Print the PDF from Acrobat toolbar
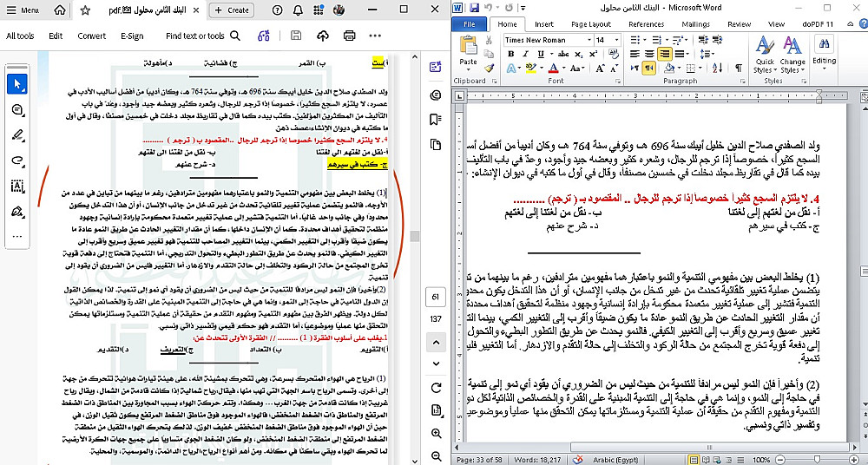This screenshot has width=868, height=465. 349,36
